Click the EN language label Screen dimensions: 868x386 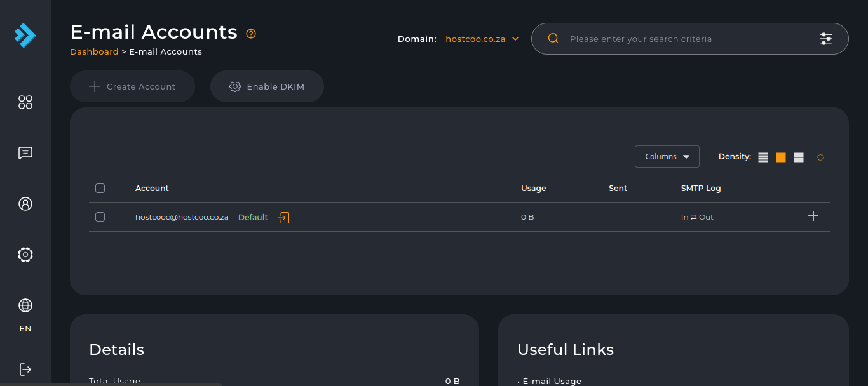pos(25,329)
